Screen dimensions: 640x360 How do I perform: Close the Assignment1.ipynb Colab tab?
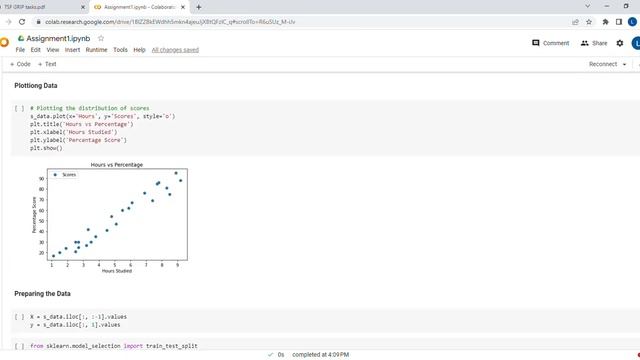tap(183, 7)
